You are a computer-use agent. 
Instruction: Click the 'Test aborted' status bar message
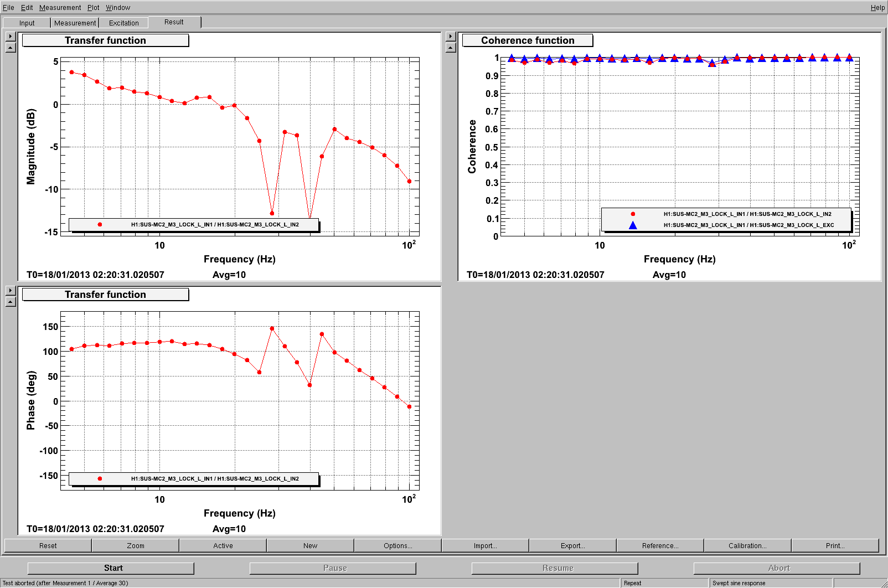(x=65, y=583)
